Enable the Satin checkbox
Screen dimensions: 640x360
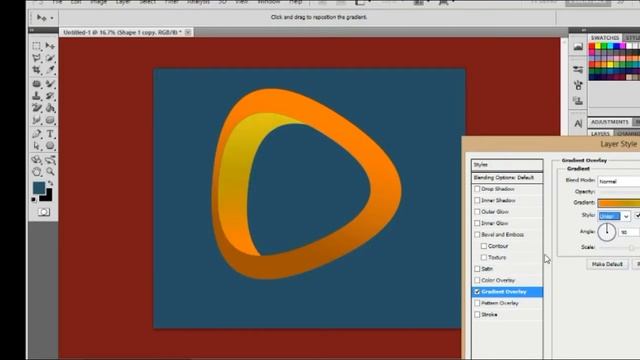pyautogui.click(x=477, y=269)
